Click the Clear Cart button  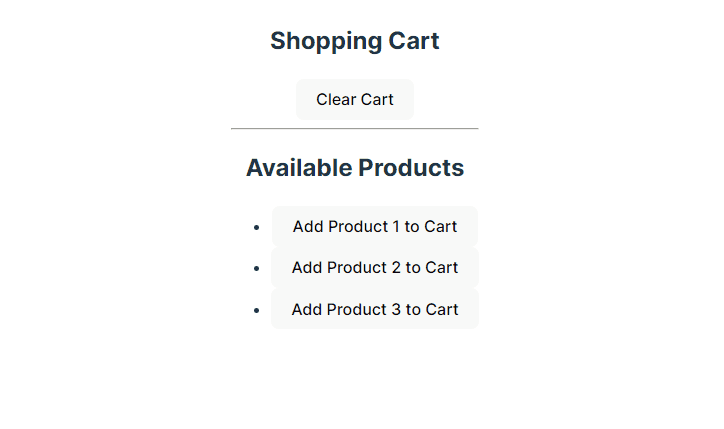(x=354, y=100)
